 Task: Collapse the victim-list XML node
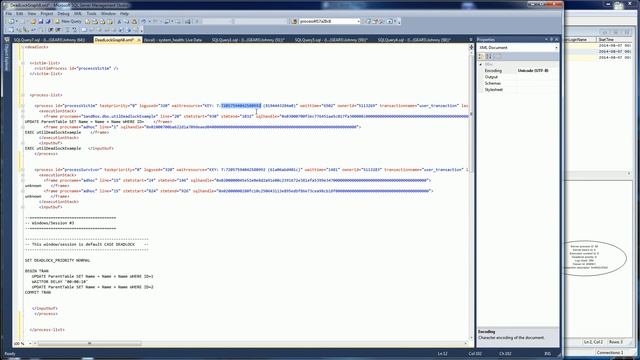23,63
